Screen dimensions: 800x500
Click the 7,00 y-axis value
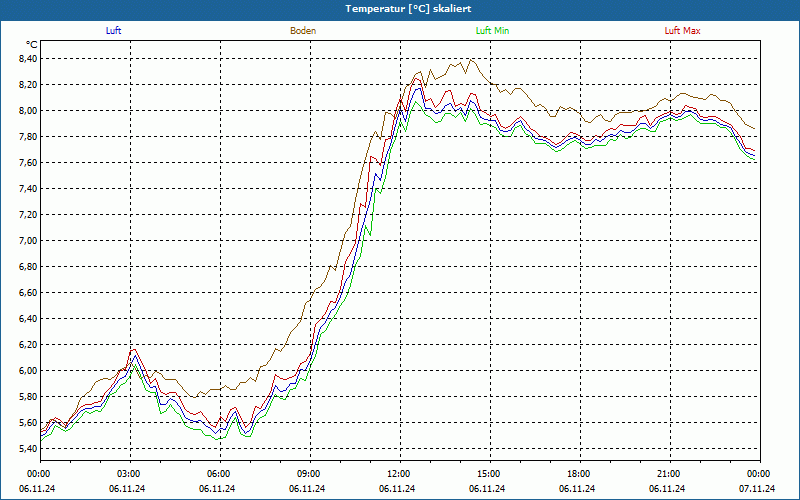[x=29, y=241]
